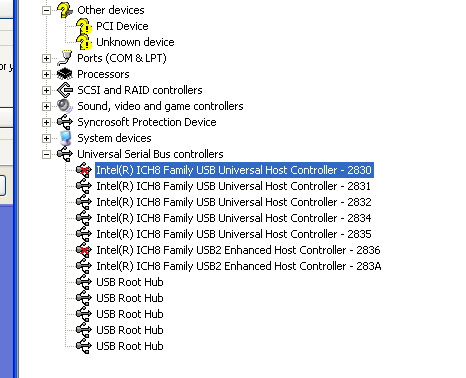Select USB Universal Host Controller - 2831

234,186
